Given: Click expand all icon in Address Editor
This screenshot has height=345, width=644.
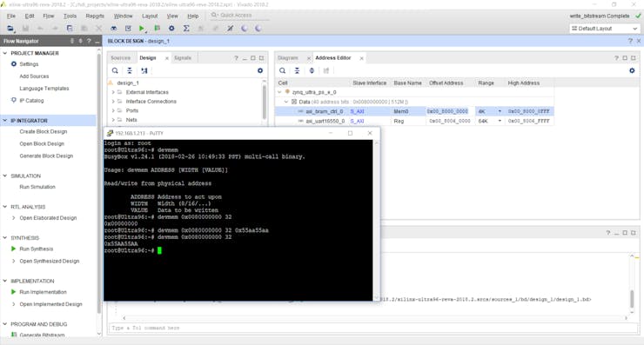Looking at the screenshot, I should click(x=312, y=70).
